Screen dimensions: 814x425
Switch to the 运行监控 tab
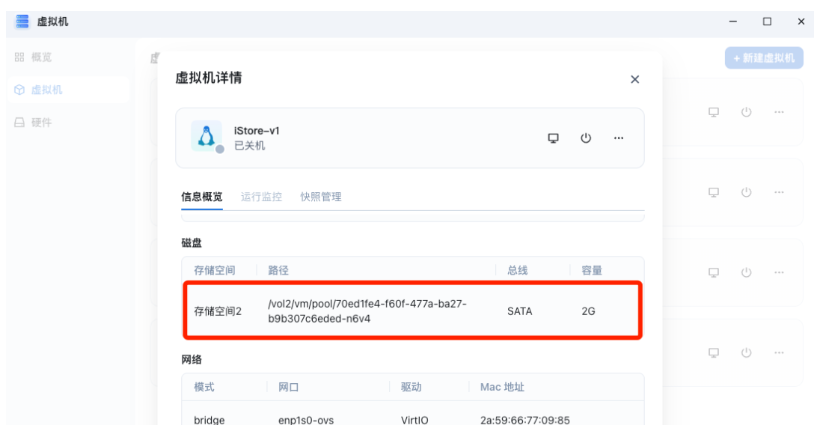click(261, 197)
